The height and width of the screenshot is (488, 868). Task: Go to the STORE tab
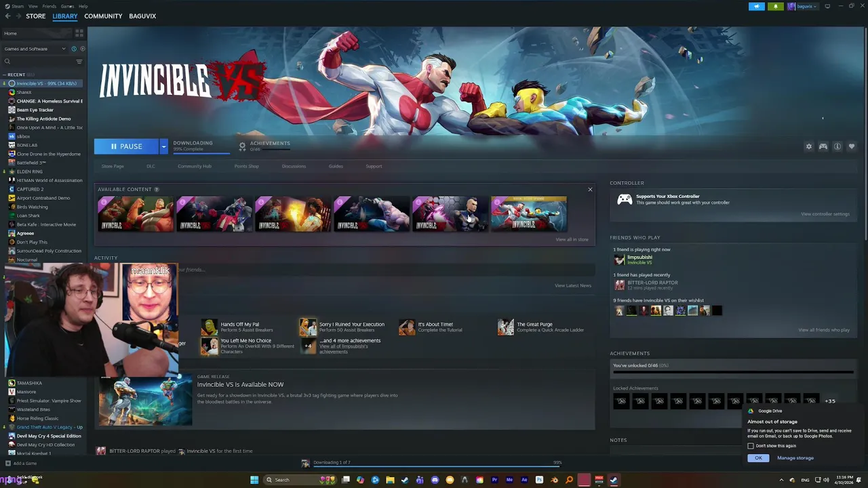36,16
